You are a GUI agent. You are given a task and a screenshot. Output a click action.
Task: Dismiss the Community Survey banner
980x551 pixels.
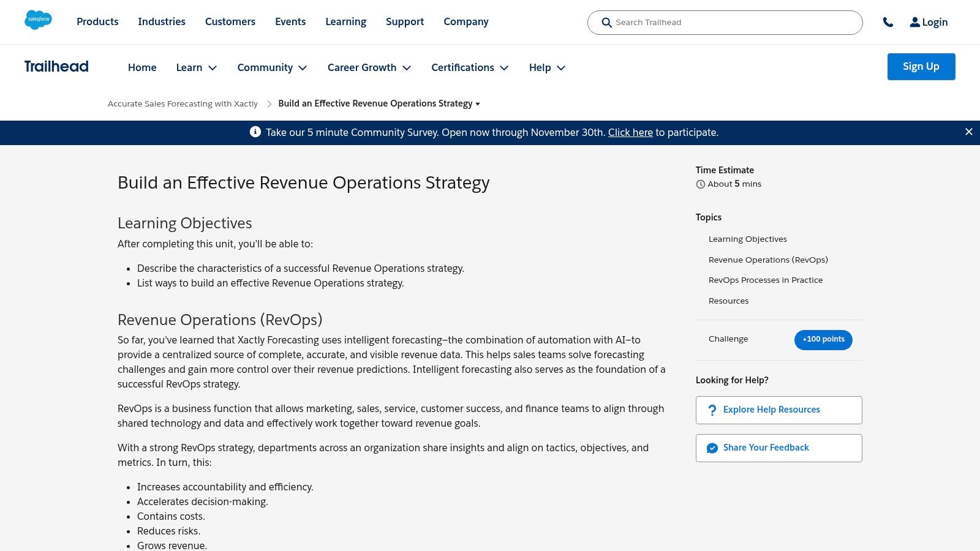click(x=968, y=131)
